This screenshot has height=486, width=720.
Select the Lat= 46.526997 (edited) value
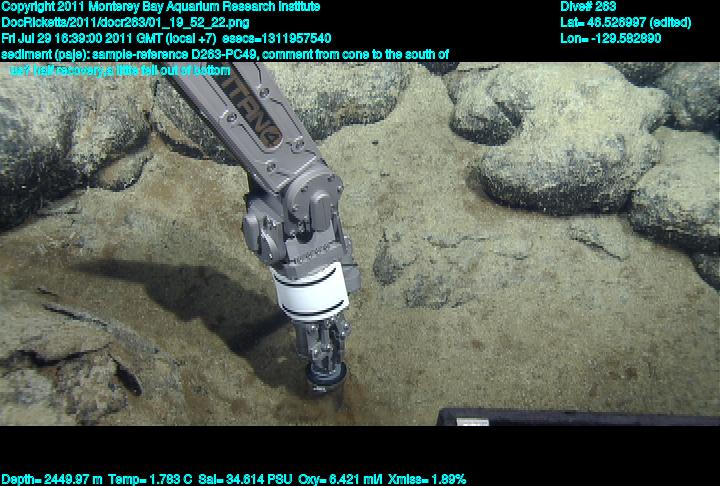click(625, 23)
